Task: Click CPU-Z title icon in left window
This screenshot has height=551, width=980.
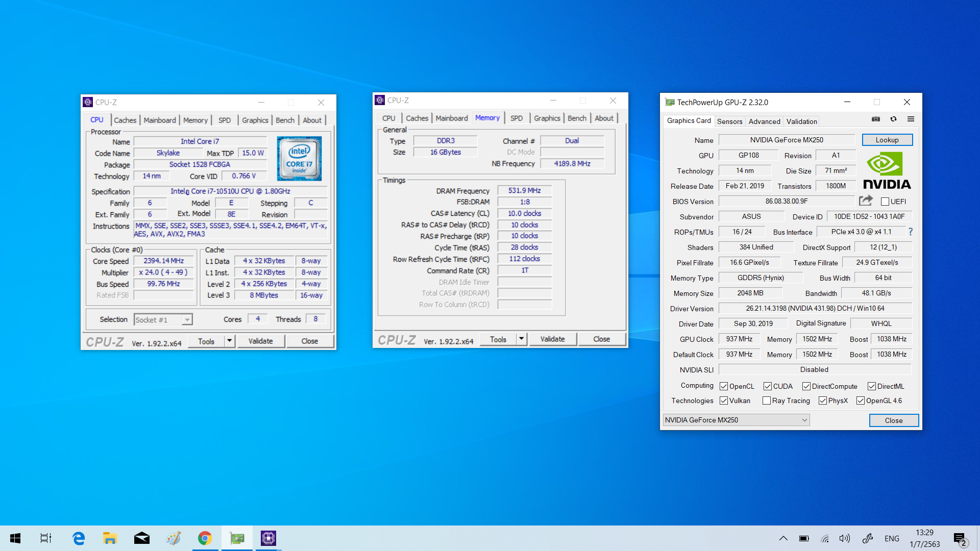Action: 88,102
